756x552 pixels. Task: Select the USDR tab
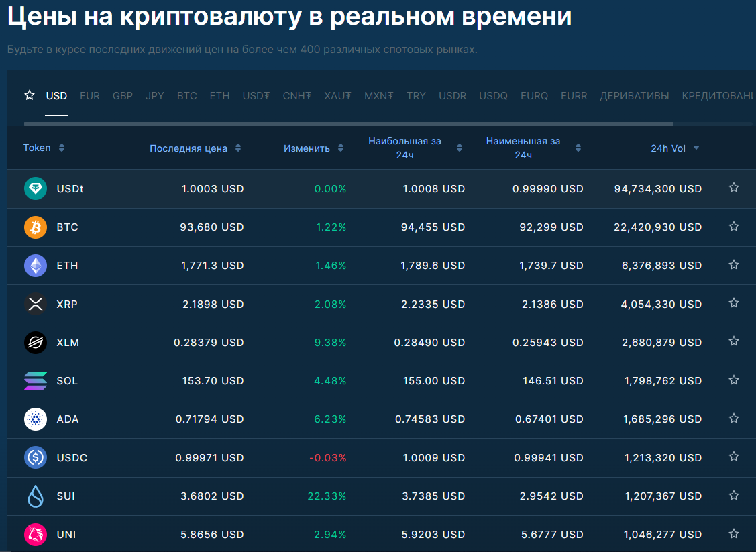tap(452, 95)
